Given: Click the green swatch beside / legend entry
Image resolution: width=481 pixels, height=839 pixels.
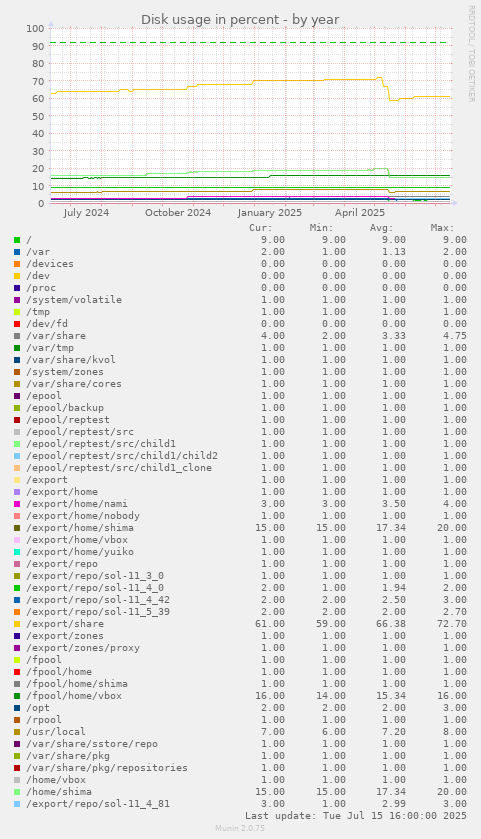Looking at the screenshot, I should click(17, 240).
